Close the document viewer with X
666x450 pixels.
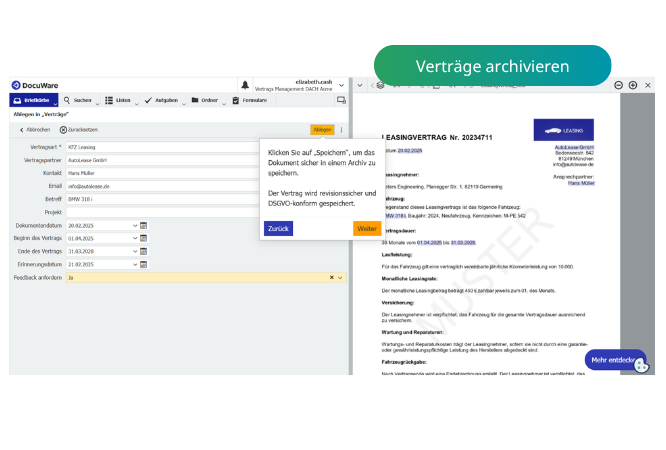(648, 85)
